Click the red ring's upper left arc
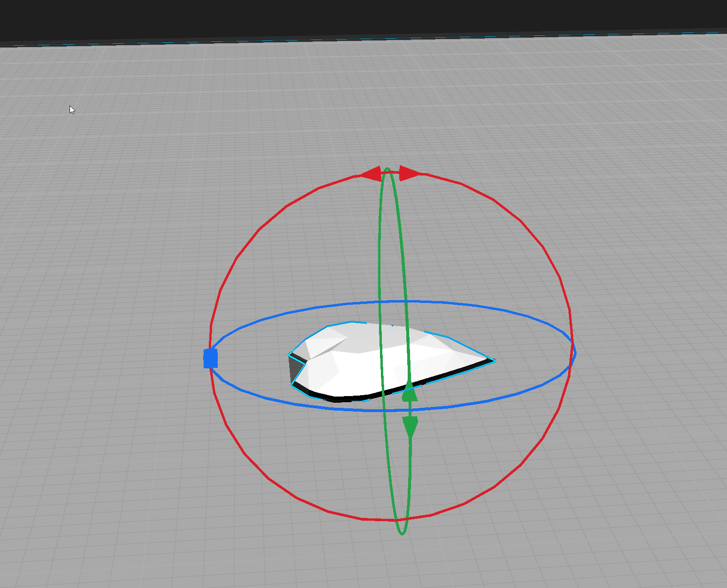Screen dimensions: 727x588 (263, 226)
